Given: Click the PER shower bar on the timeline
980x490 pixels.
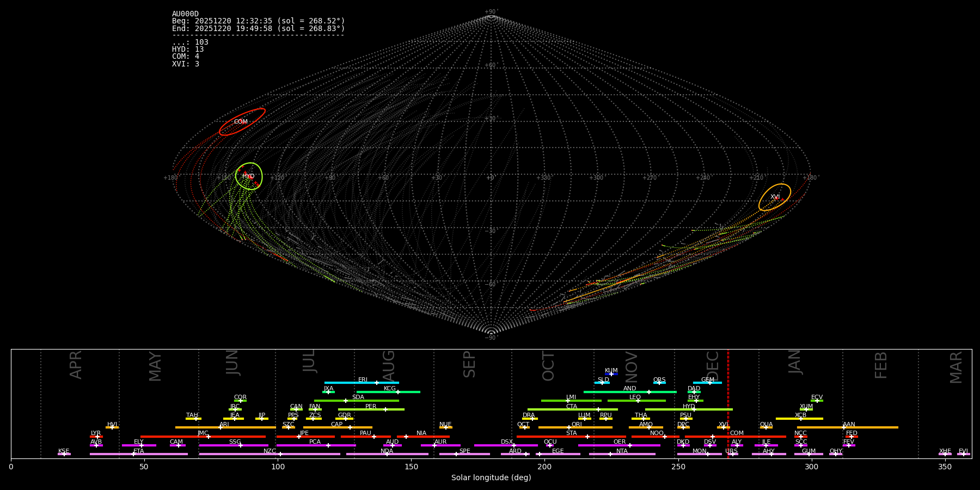Looking at the screenshot, I should coord(371,409).
